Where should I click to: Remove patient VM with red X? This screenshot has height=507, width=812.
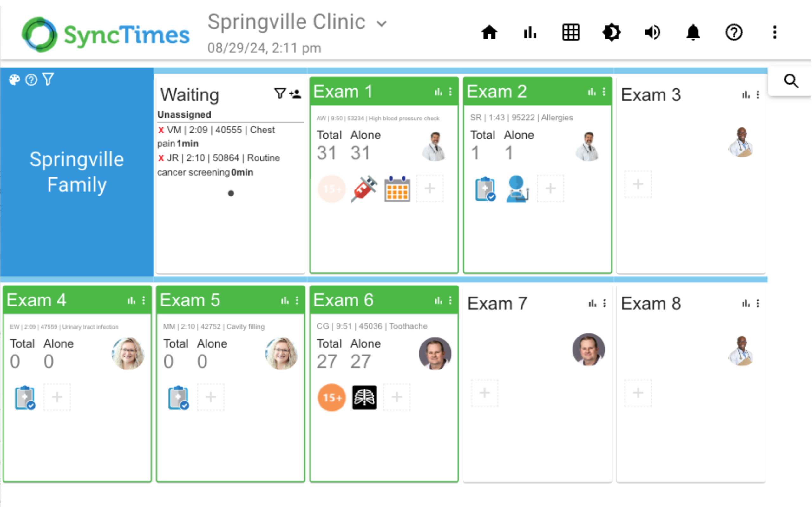(x=161, y=130)
